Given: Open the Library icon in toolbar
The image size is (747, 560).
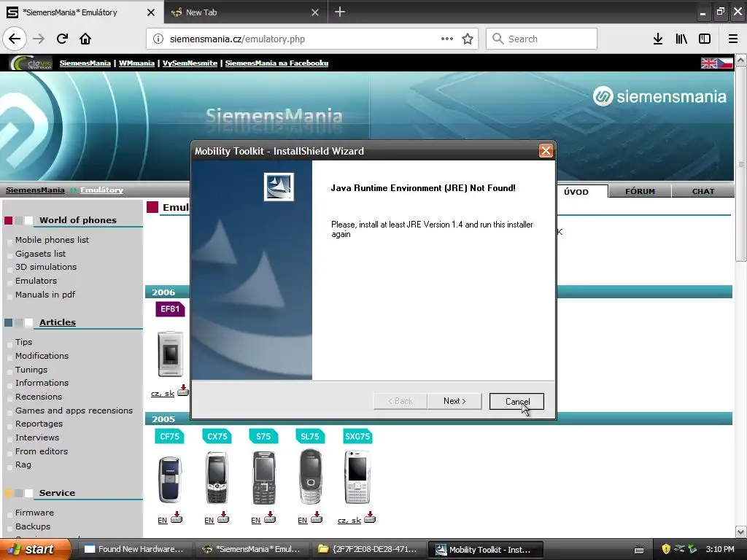Looking at the screenshot, I should (681, 39).
